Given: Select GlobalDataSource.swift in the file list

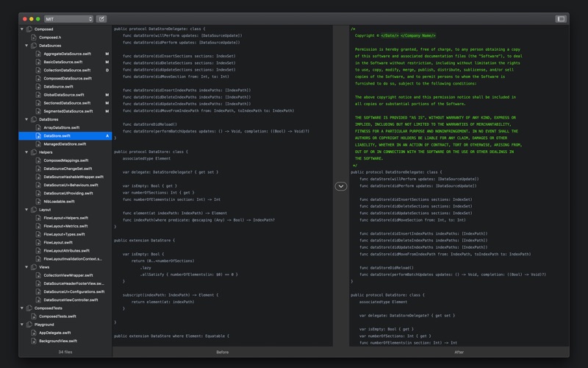Looking at the screenshot, I should click(65, 95).
